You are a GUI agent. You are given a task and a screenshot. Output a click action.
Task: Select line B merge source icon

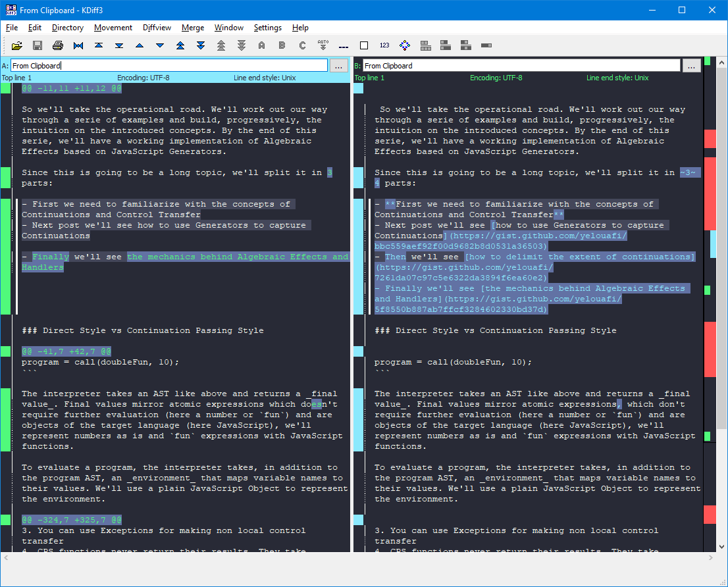[282, 45]
